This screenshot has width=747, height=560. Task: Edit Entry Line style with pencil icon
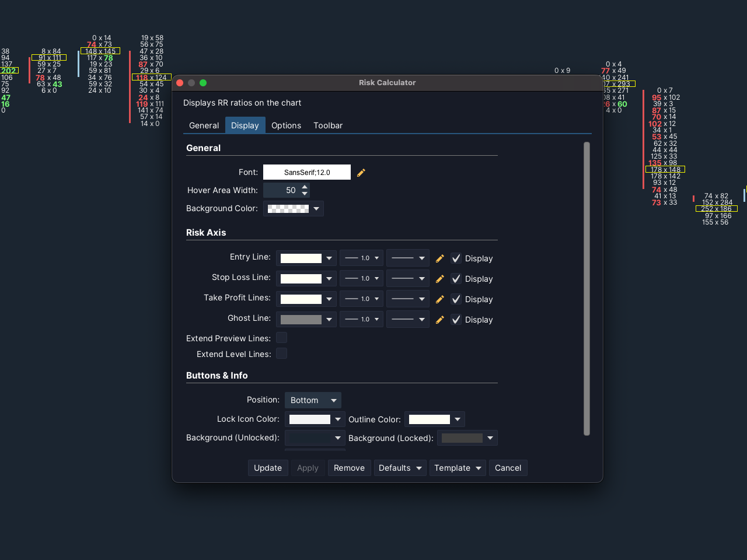tap(440, 258)
